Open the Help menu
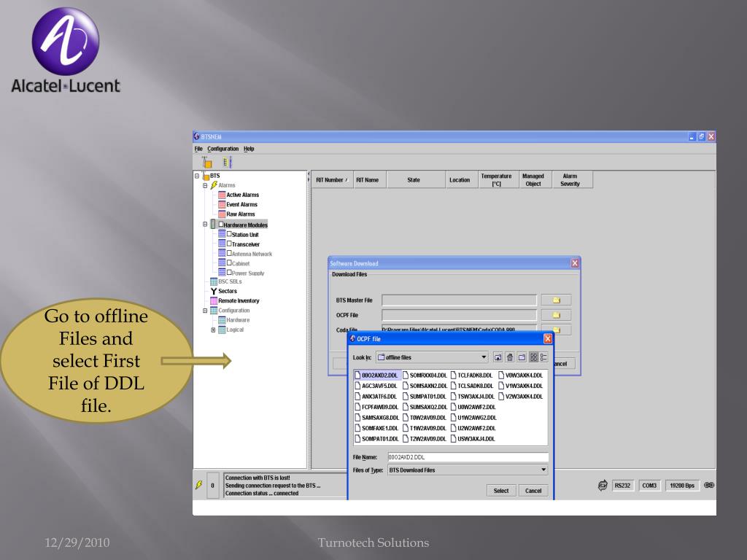The width and height of the screenshot is (747, 560). click(x=249, y=149)
